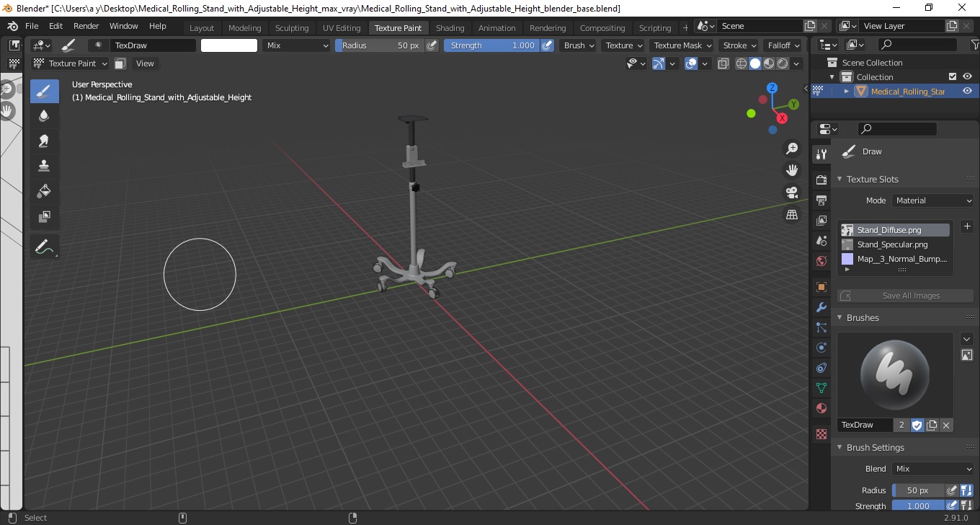Viewport: 980px width, 525px height.
Task: Switch to rendered viewport shading
Action: (783, 63)
